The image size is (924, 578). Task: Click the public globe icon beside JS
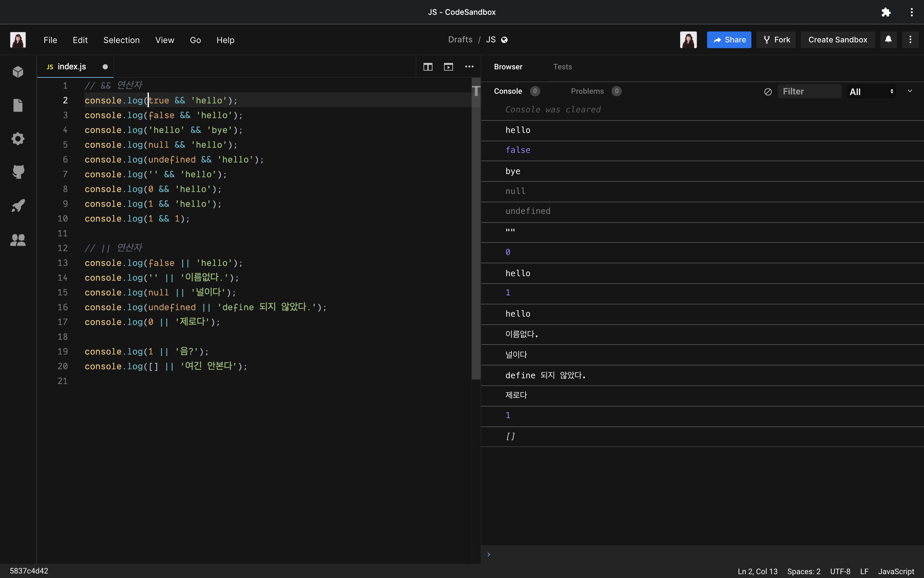coord(504,40)
